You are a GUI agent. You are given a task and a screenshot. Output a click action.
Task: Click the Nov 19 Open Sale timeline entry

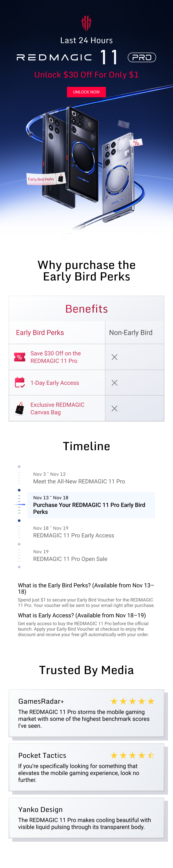(70, 556)
